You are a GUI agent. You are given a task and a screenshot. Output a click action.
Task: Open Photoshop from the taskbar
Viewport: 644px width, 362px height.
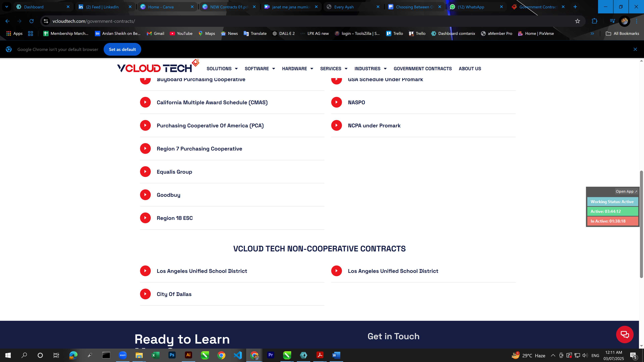coord(172,355)
